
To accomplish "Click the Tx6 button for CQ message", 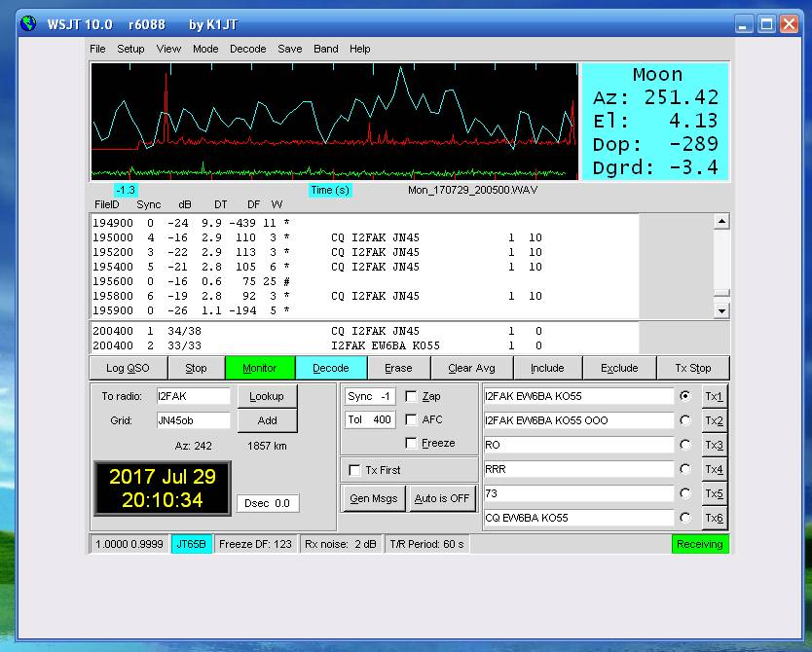I will pyautogui.click(x=714, y=518).
